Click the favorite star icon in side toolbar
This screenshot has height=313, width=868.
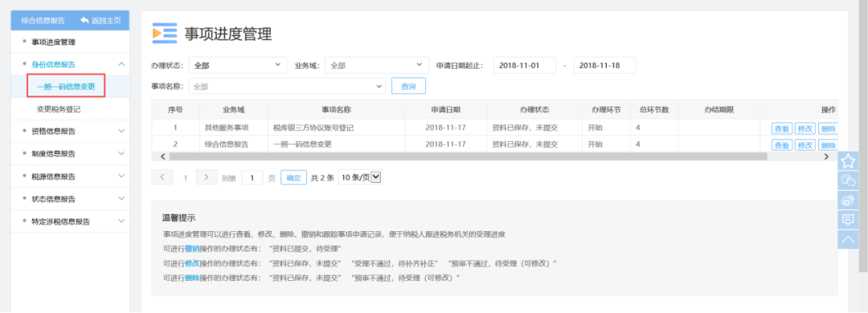[848, 161]
